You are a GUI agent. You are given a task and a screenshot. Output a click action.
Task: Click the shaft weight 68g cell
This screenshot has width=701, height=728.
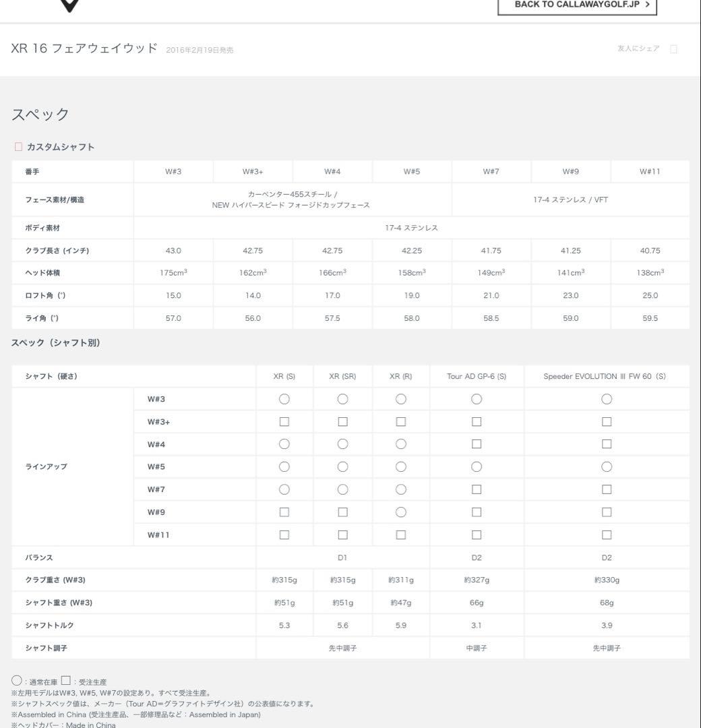[x=606, y=603]
